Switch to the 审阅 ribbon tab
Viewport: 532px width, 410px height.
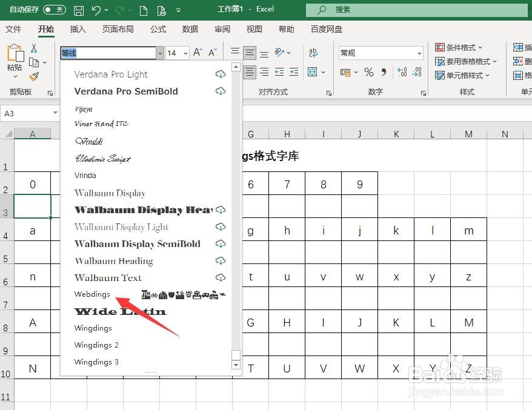pyautogui.click(x=222, y=29)
